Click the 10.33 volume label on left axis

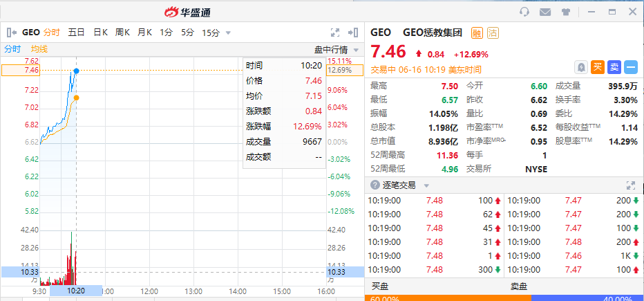21,272
